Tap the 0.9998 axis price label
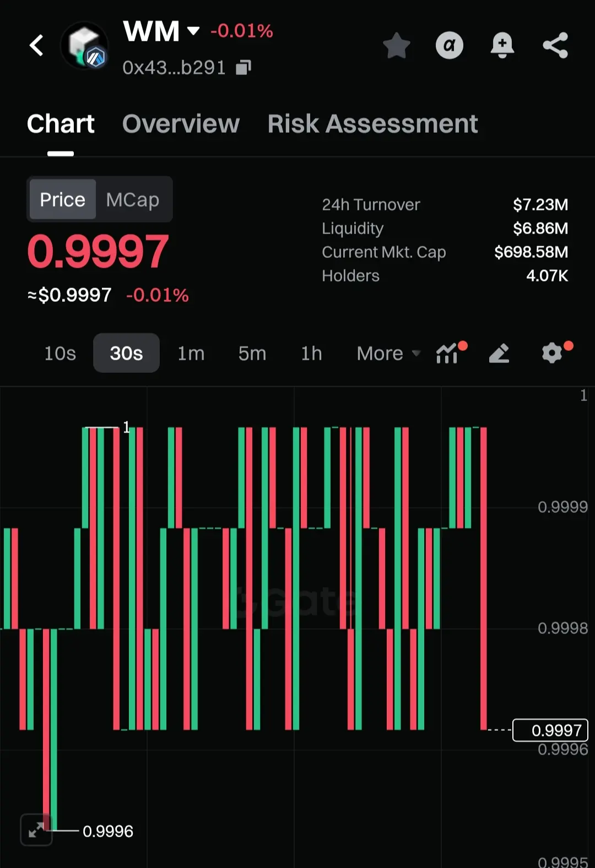The width and height of the screenshot is (595, 868). tap(562, 628)
